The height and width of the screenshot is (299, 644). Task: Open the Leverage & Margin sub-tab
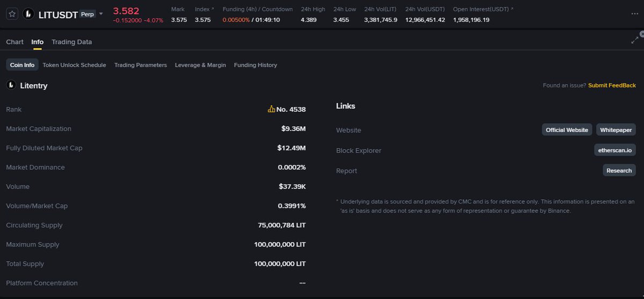[200, 65]
